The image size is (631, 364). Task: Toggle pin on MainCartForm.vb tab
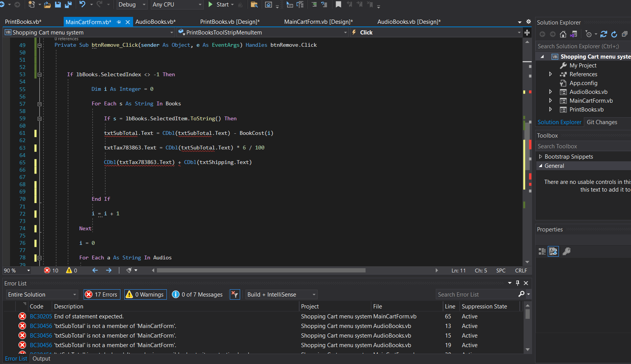[x=119, y=22]
